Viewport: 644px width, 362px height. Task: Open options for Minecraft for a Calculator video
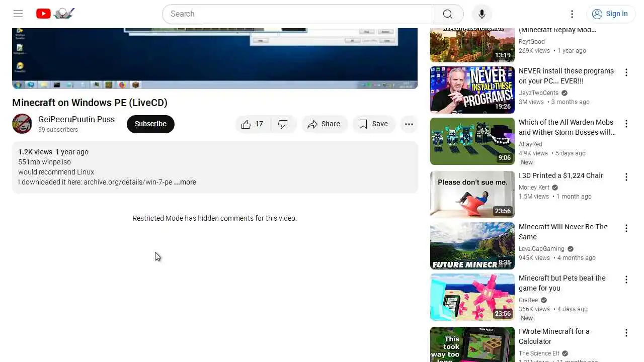[x=626, y=333]
